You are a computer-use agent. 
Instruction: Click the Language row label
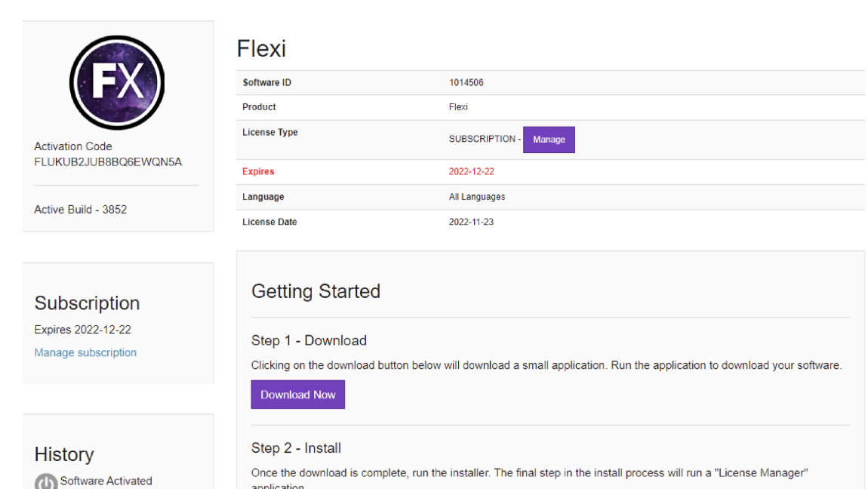pos(263,197)
